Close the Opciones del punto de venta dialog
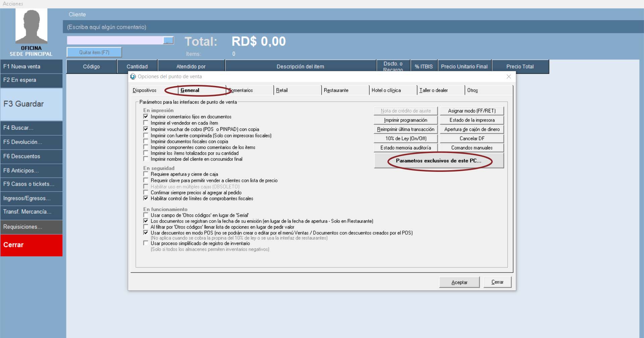Viewport: 644px width, 338px height. [508, 77]
